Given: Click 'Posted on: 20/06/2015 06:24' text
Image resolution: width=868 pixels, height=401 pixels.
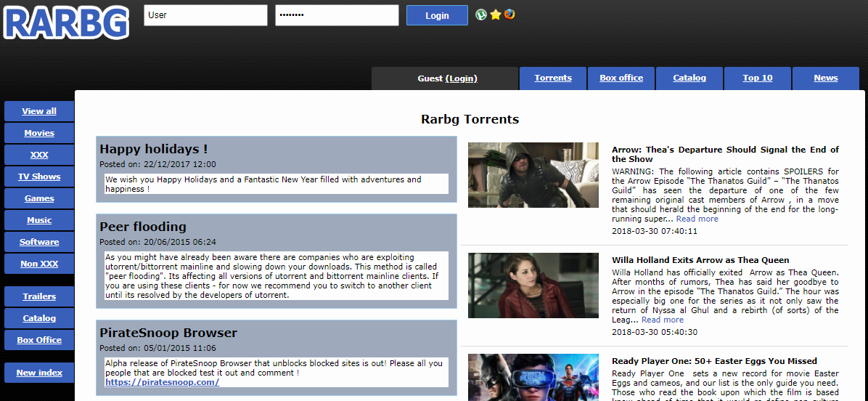Looking at the screenshot, I should tap(157, 242).
